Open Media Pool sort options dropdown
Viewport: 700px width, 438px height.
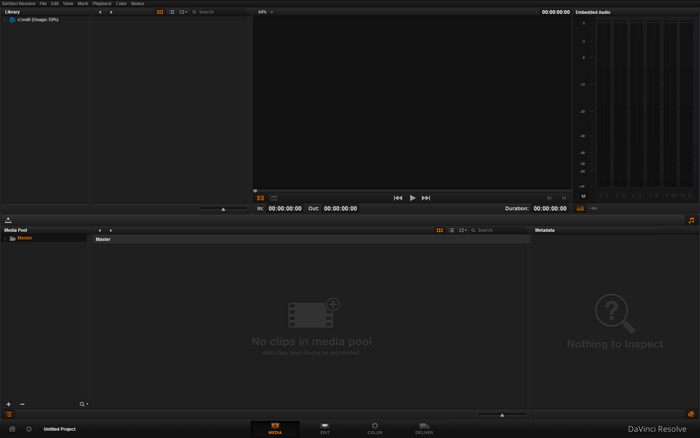(462, 230)
